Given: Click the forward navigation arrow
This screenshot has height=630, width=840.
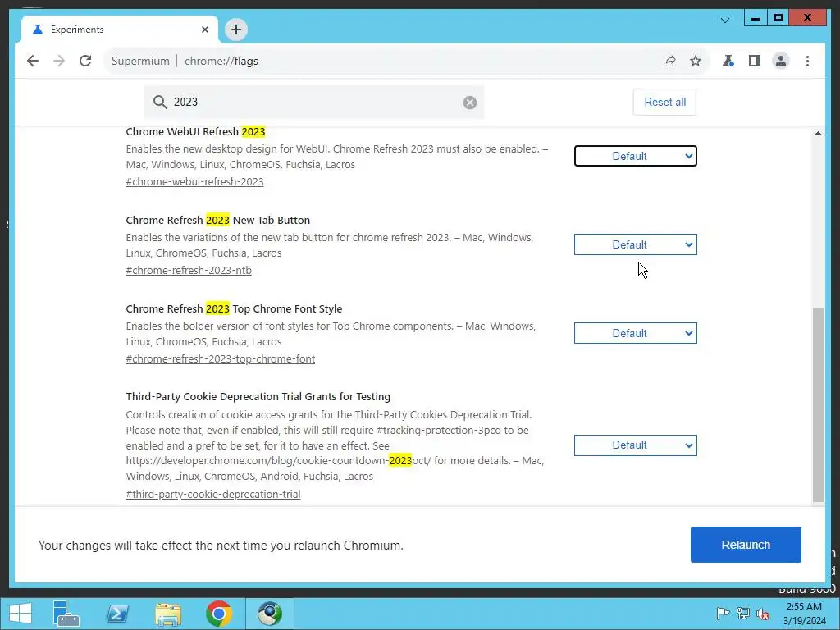Looking at the screenshot, I should tap(59, 61).
